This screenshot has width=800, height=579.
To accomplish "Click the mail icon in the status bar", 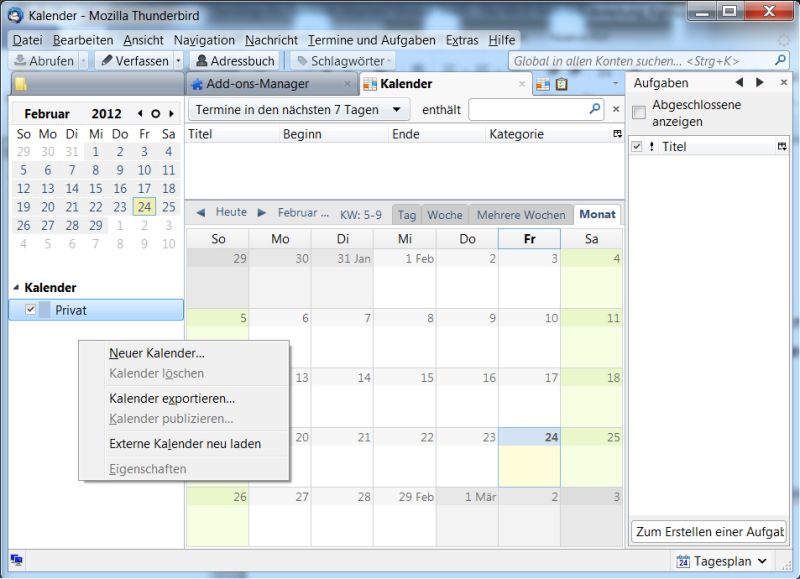I will tap(14, 562).
